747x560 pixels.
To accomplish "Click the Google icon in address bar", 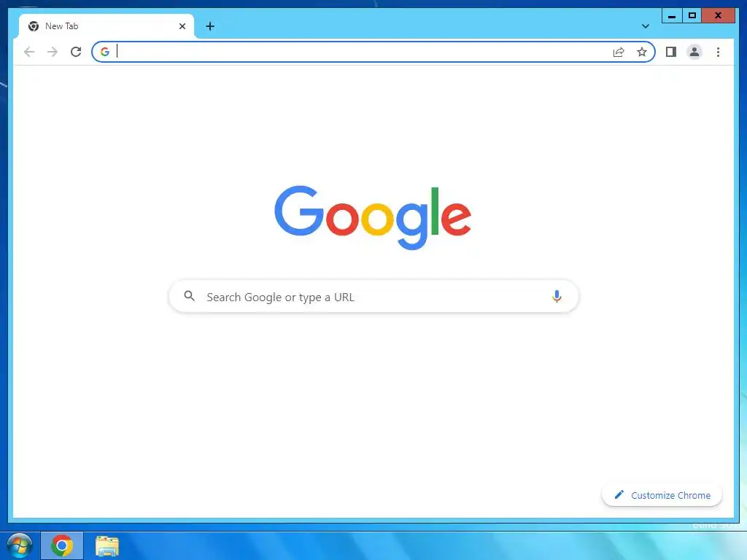I will (105, 52).
